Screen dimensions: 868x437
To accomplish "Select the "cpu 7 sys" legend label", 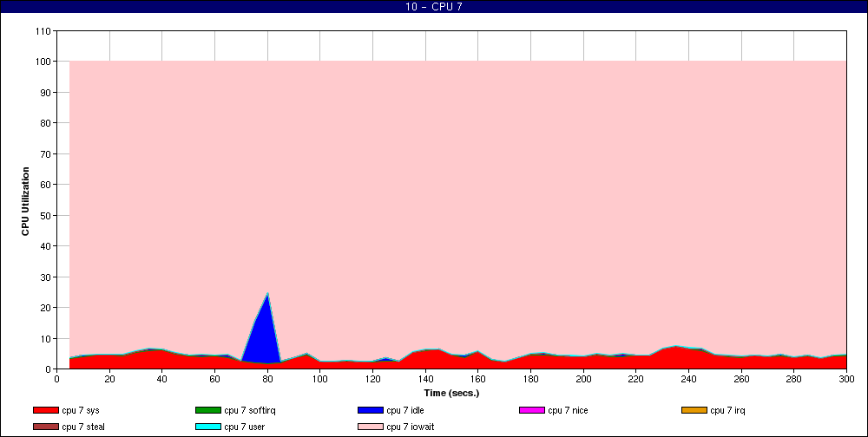I will pyautogui.click(x=82, y=410).
